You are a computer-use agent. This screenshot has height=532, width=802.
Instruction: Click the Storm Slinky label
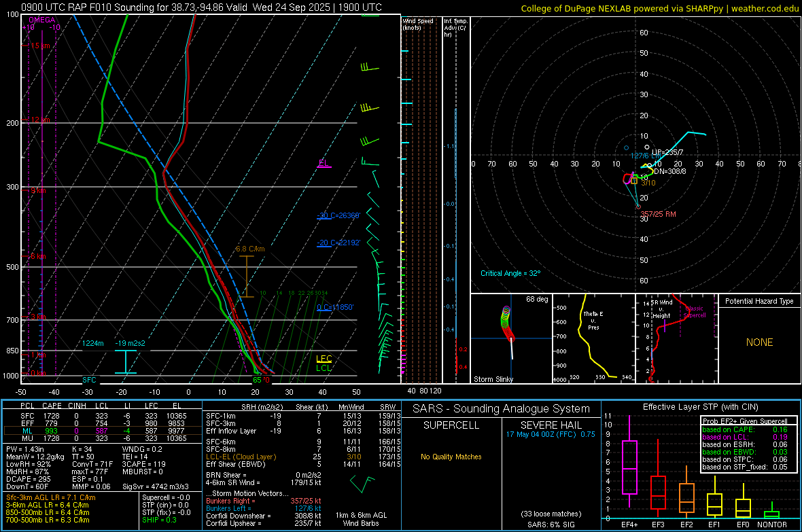click(493, 379)
